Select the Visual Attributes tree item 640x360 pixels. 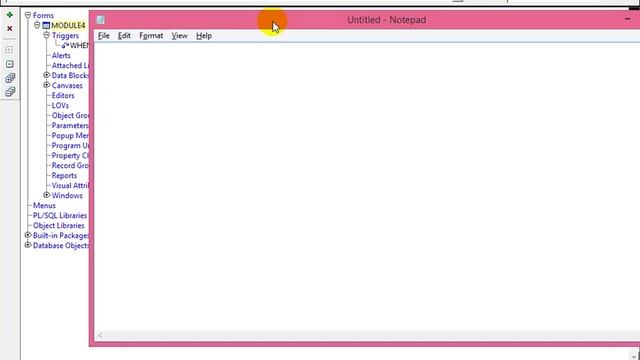point(70,186)
